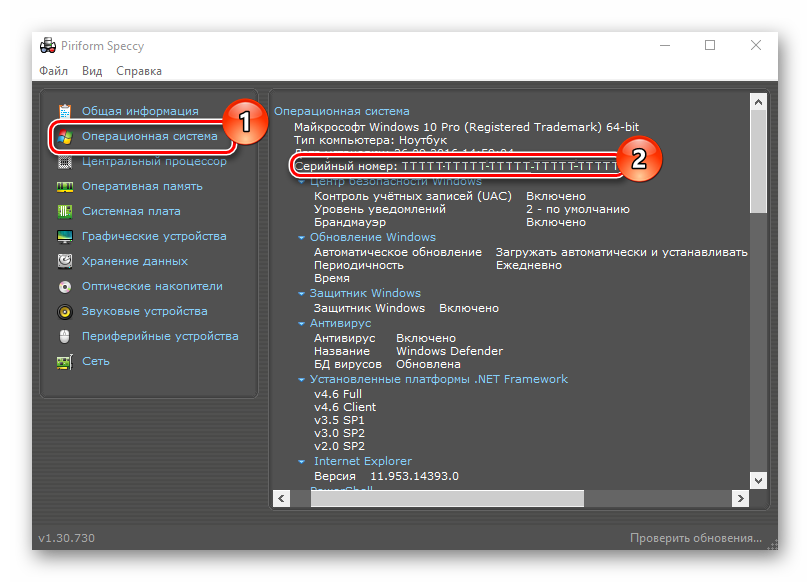Open the Вид menu

[x=92, y=71]
